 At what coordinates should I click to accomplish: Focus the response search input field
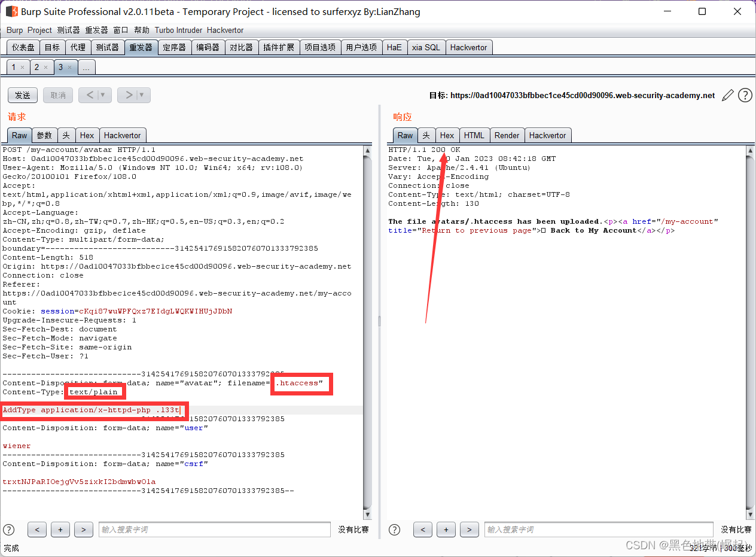(599, 529)
